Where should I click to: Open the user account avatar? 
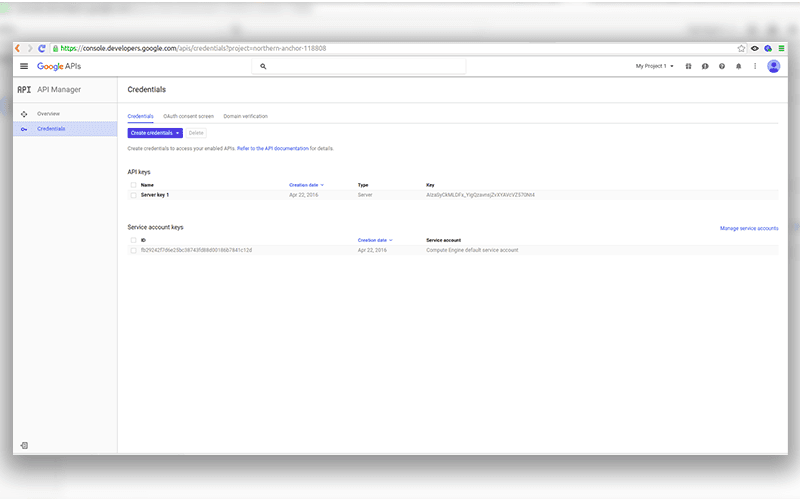(x=773, y=66)
